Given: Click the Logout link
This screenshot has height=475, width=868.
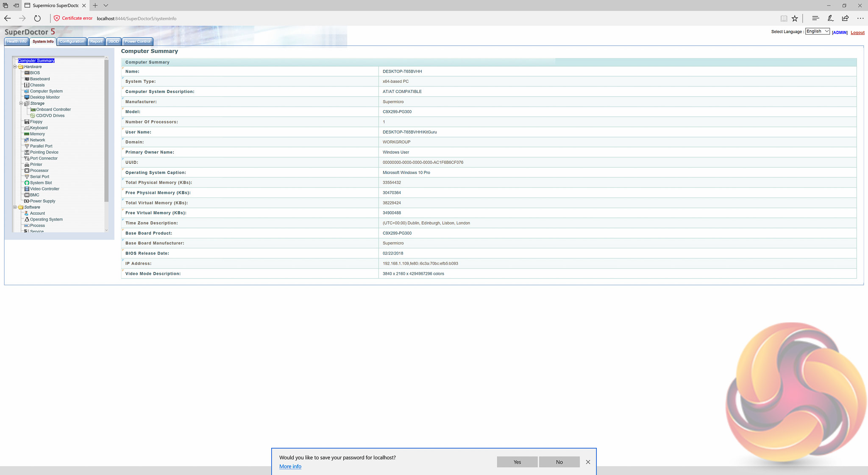Looking at the screenshot, I should [857, 33].
